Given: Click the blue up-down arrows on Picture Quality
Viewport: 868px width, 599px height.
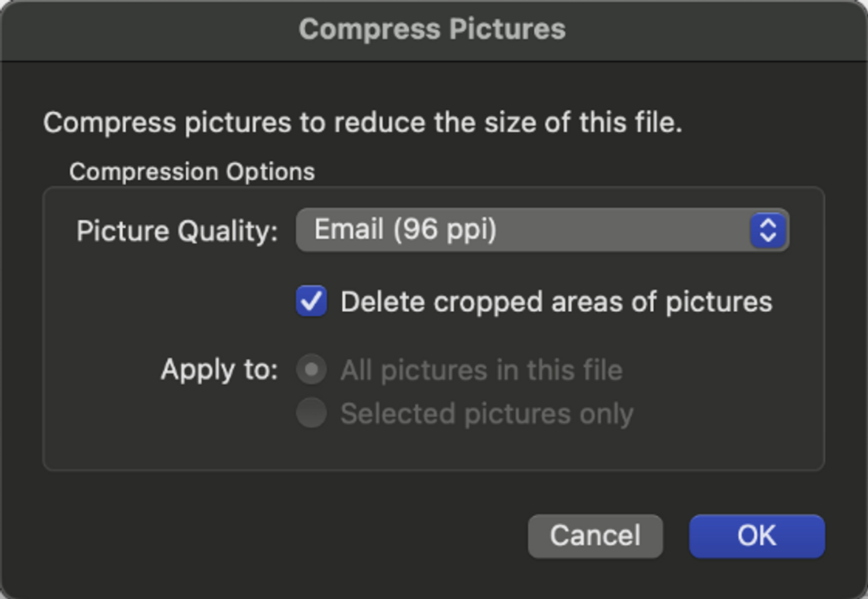Looking at the screenshot, I should click(x=768, y=231).
